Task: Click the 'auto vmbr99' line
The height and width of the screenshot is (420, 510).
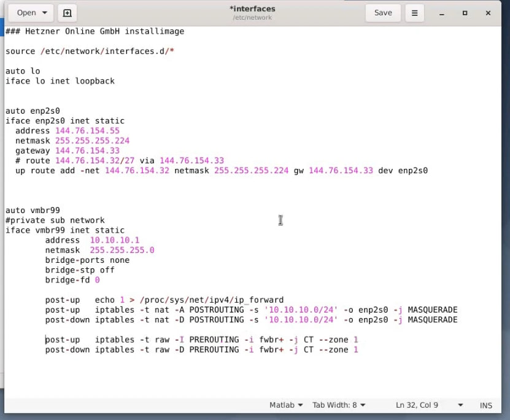Action: [33, 210]
